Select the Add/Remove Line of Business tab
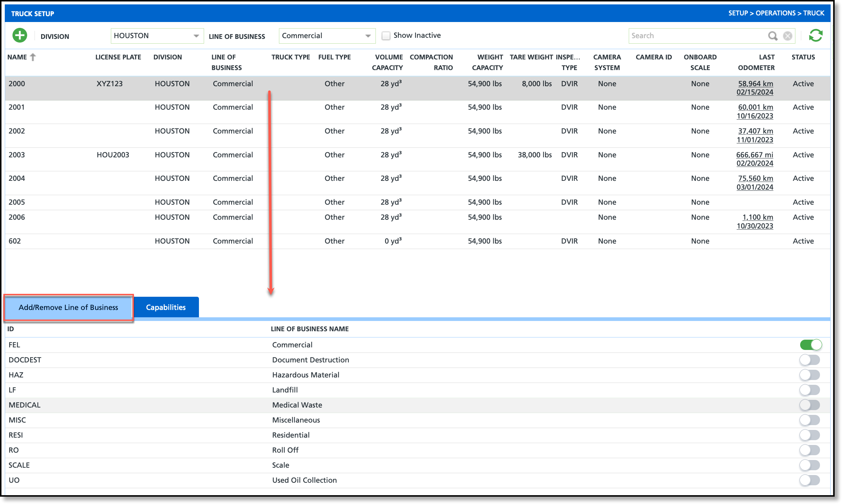The height and width of the screenshot is (504, 842). (x=68, y=307)
